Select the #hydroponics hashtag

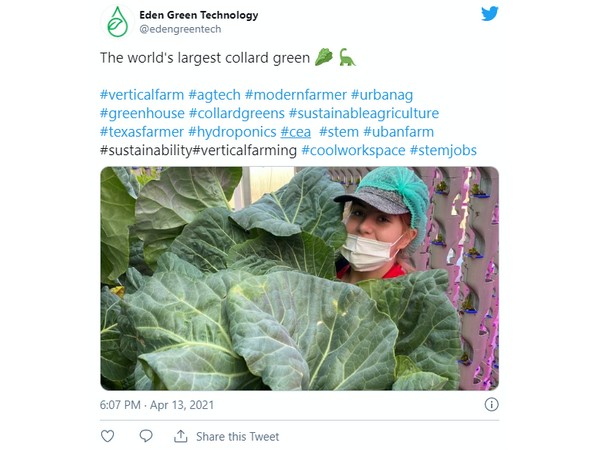click(x=232, y=132)
